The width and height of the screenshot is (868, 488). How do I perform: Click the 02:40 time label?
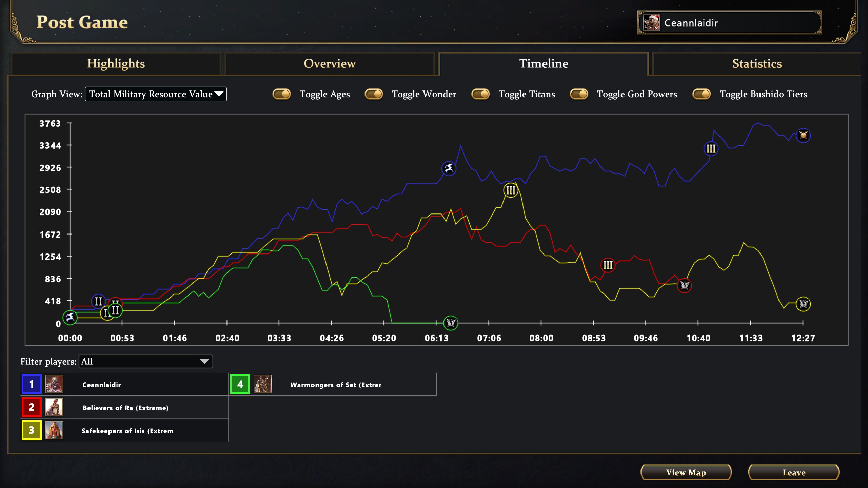click(x=228, y=338)
